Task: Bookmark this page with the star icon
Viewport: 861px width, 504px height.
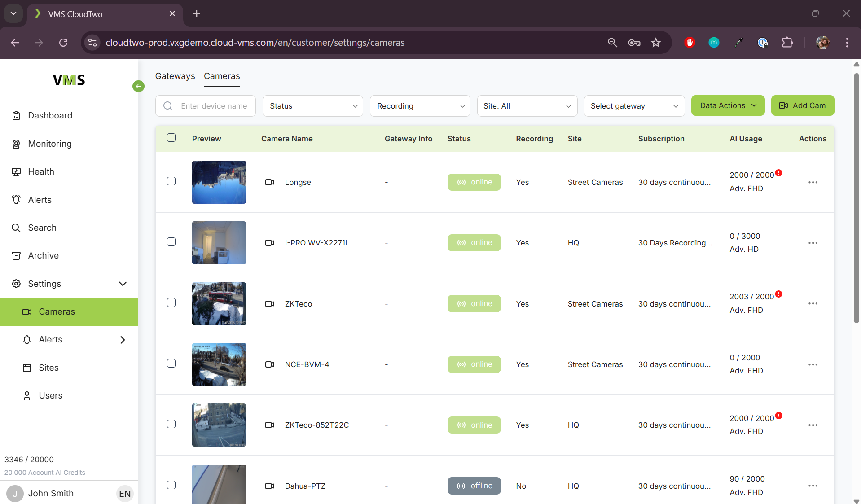Action: pos(656,43)
